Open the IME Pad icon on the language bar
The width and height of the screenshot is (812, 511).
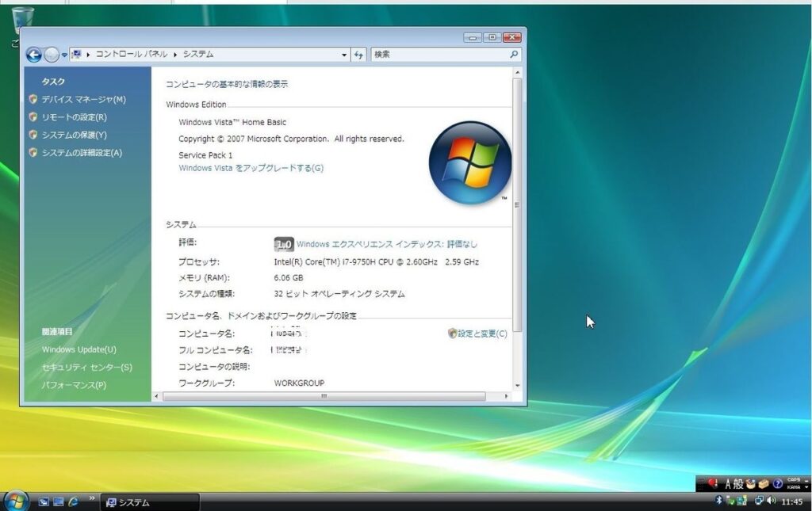pos(750,484)
